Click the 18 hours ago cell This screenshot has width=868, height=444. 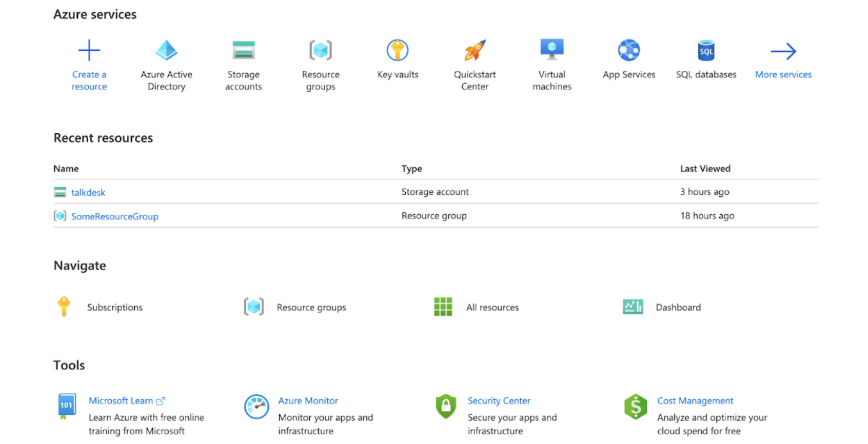tap(707, 216)
